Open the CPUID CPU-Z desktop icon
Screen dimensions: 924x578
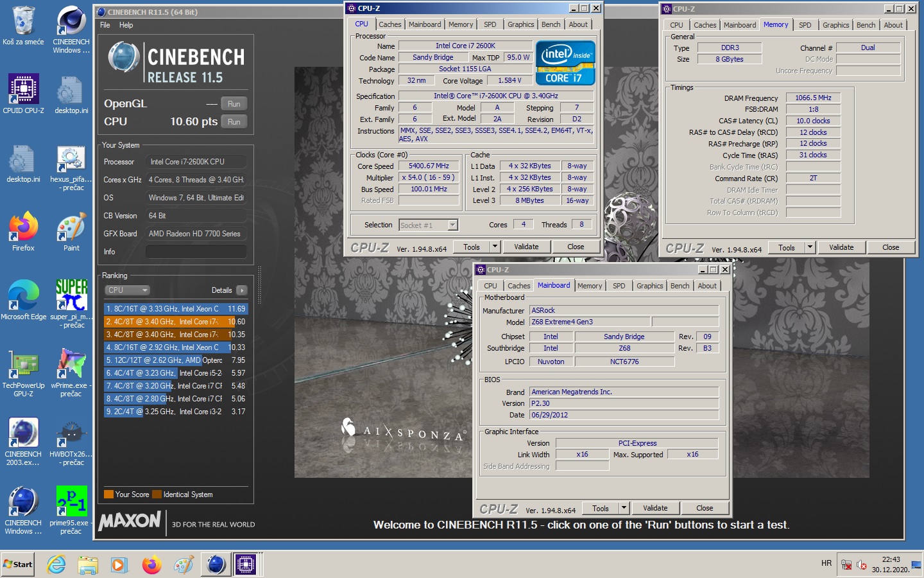coord(23,94)
